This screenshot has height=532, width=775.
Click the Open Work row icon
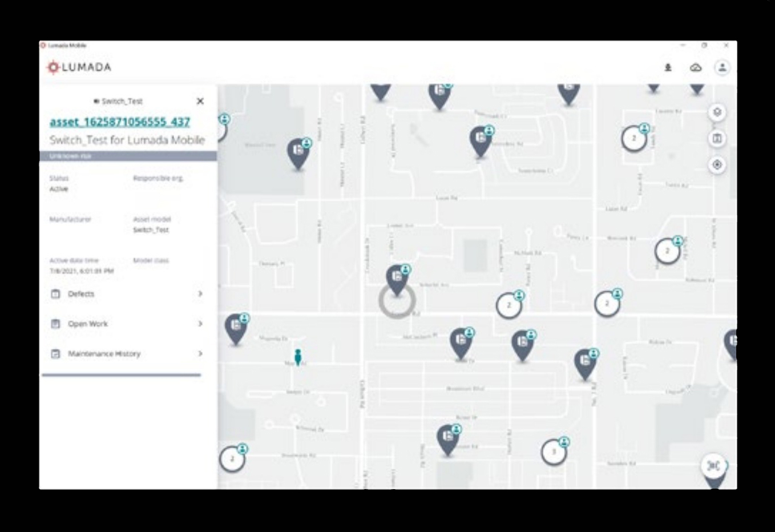click(x=55, y=324)
